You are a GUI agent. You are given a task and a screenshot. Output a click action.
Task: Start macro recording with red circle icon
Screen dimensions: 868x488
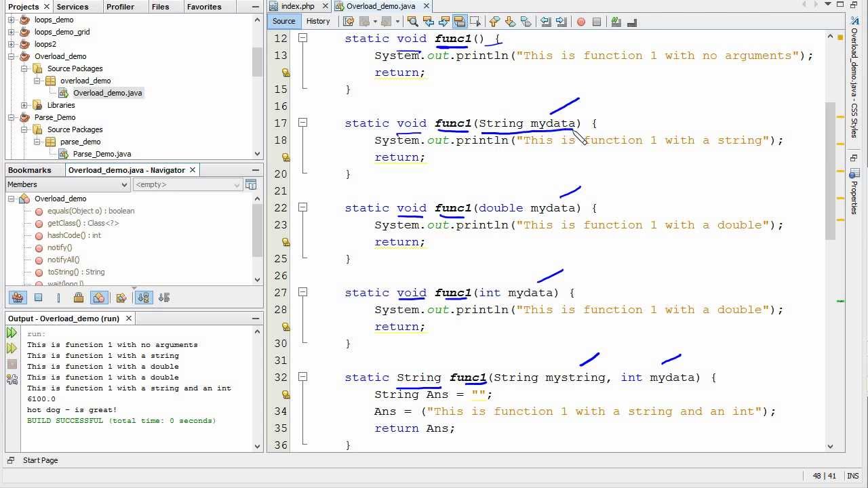coord(581,22)
